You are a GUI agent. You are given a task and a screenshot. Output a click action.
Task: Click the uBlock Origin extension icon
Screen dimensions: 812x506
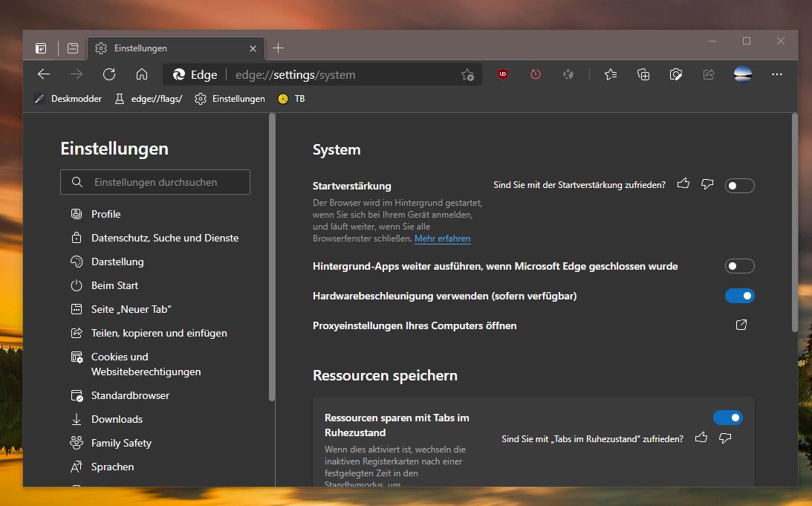point(503,74)
